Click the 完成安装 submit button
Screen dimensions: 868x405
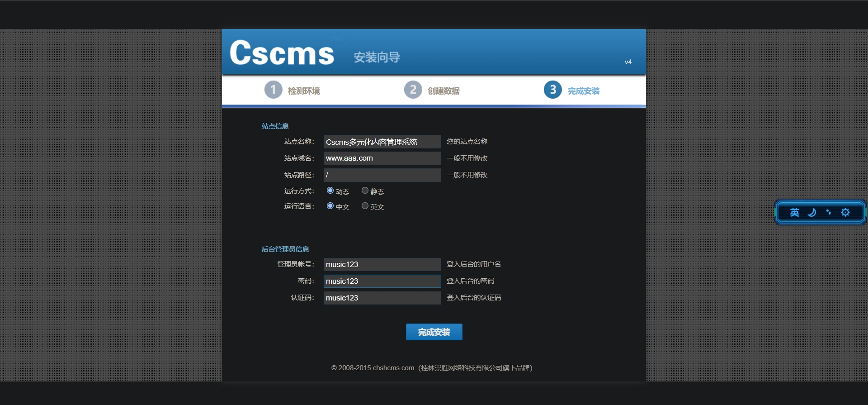point(434,332)
